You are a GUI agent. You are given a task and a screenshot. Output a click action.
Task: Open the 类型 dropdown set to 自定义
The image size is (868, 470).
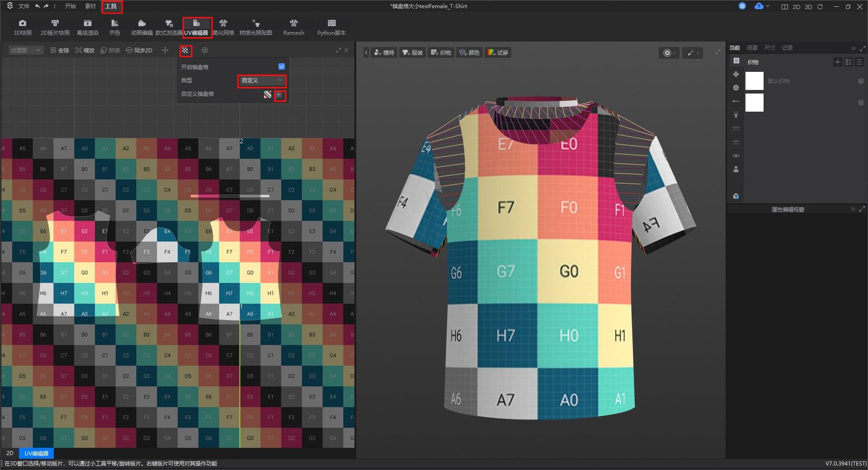click(x=261, y=80)
